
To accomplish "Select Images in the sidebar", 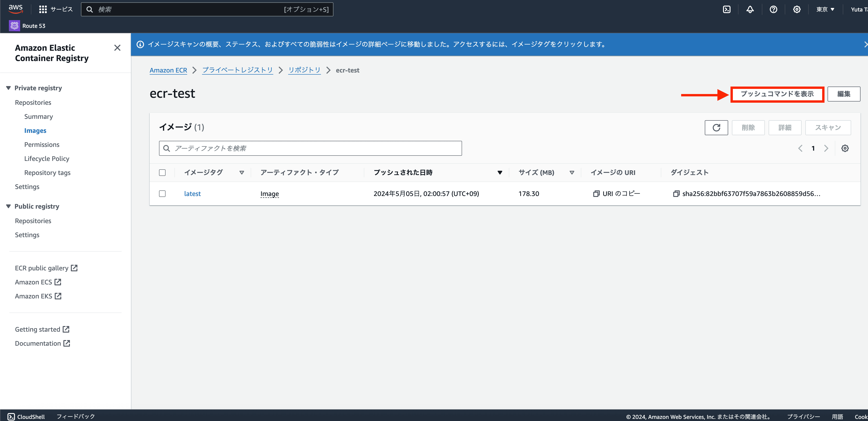I will (35, 131).
